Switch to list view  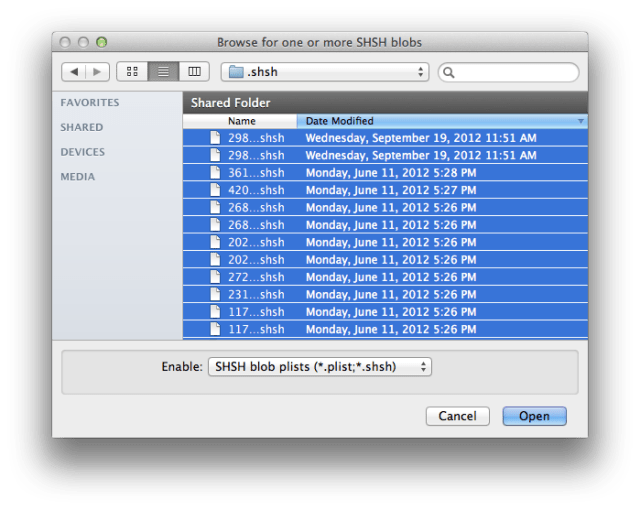click(163, 72)
